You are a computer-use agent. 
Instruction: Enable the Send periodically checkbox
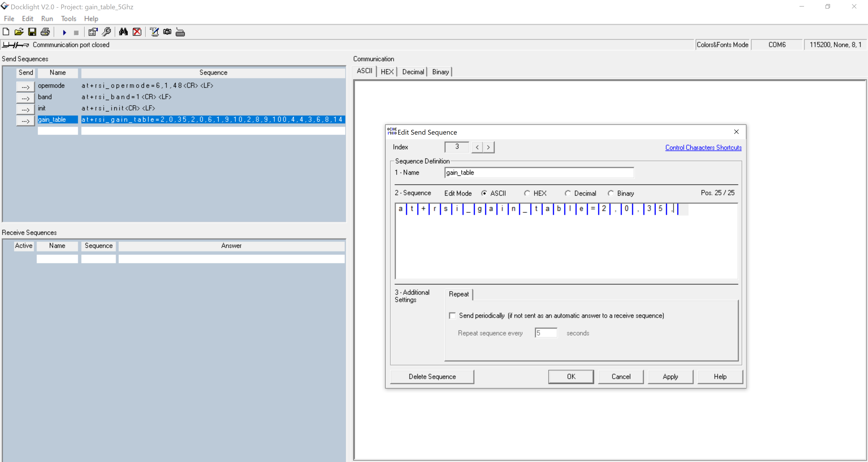tap(453, 316)
